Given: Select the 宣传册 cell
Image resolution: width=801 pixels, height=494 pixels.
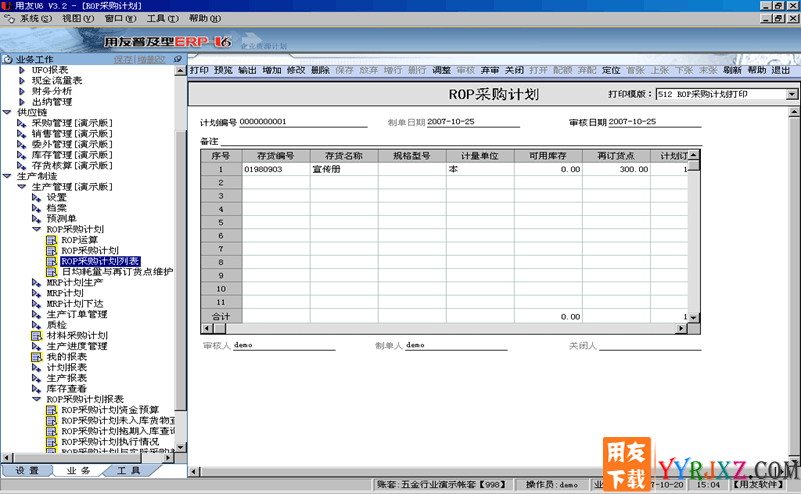Looking at the screenshot, I should point(344,169).
